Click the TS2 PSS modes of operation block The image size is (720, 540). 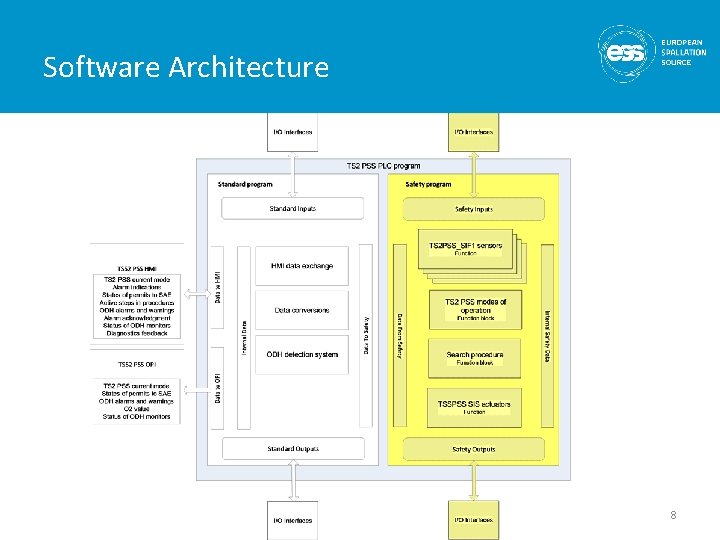pyautogui.click(x=475, y=309)
